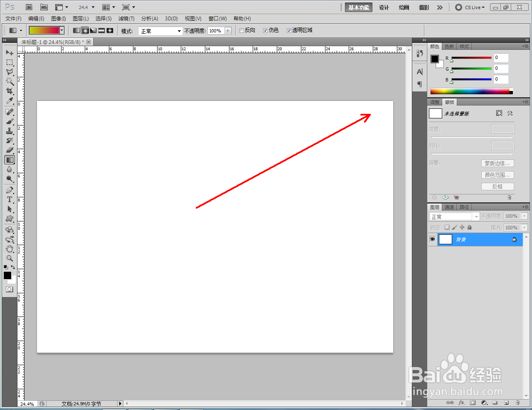
Task: Add layer style via fx icon
Action: pos(461,403)
